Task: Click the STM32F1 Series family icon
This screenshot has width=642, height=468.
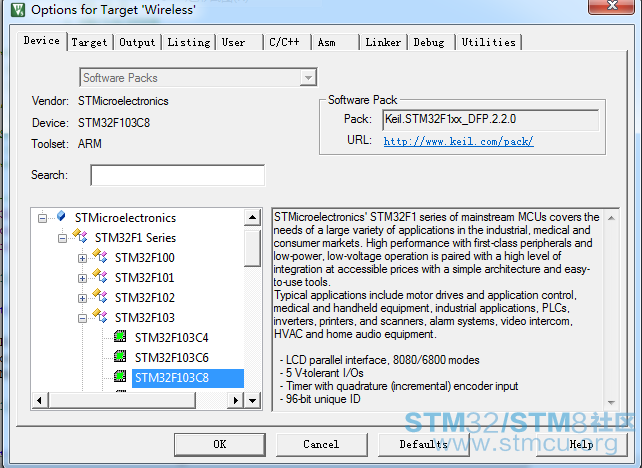Action: 80,235
